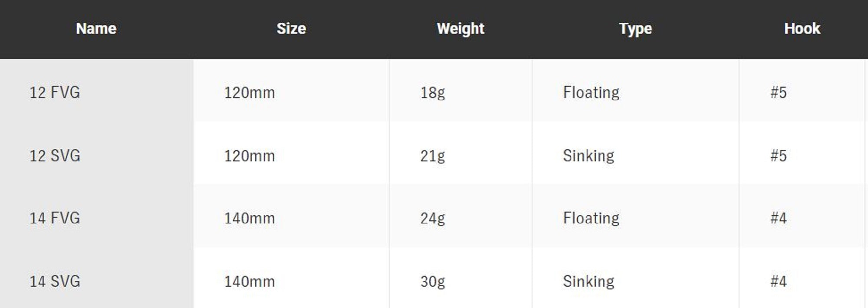The width and height of the screenshot is (868, 308).
Task: Click #5 hook in 12 SVG row
Action: 779,156
